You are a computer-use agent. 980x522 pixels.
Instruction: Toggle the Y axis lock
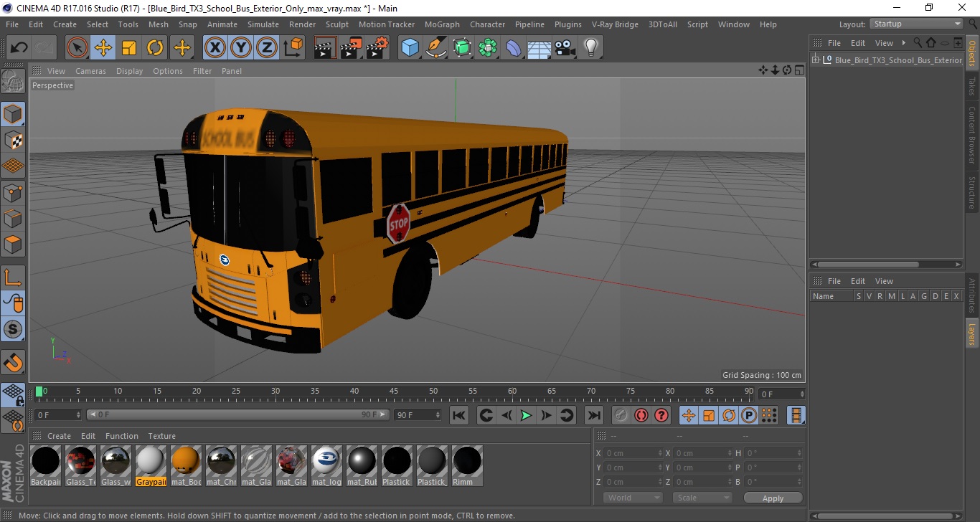240,48
